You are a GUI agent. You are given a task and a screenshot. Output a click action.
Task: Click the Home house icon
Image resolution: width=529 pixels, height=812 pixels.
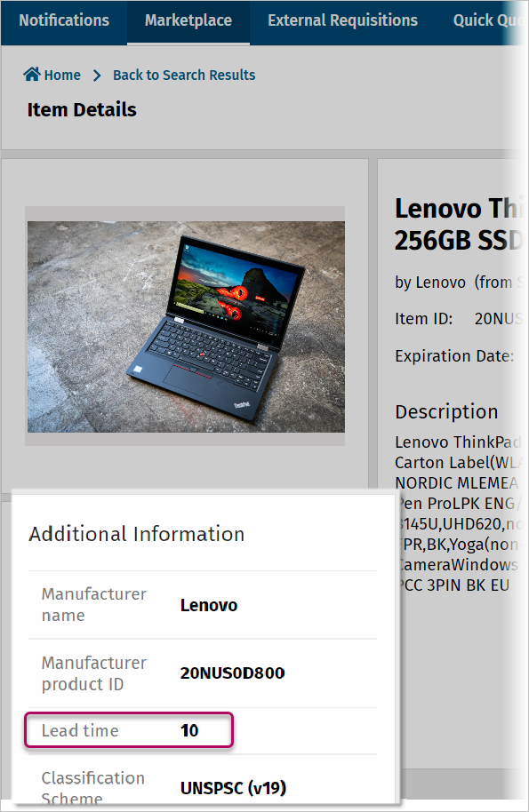pos(32,75)
